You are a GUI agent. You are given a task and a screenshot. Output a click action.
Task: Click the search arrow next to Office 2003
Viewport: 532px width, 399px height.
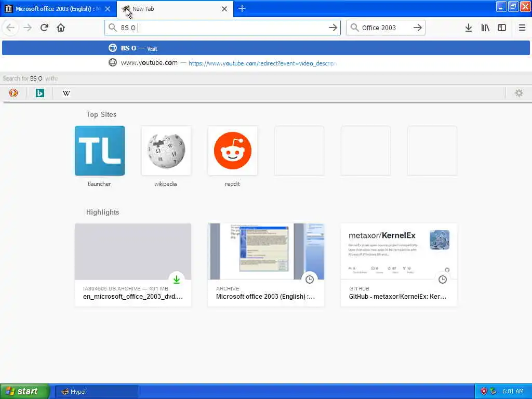click(418, 28)
